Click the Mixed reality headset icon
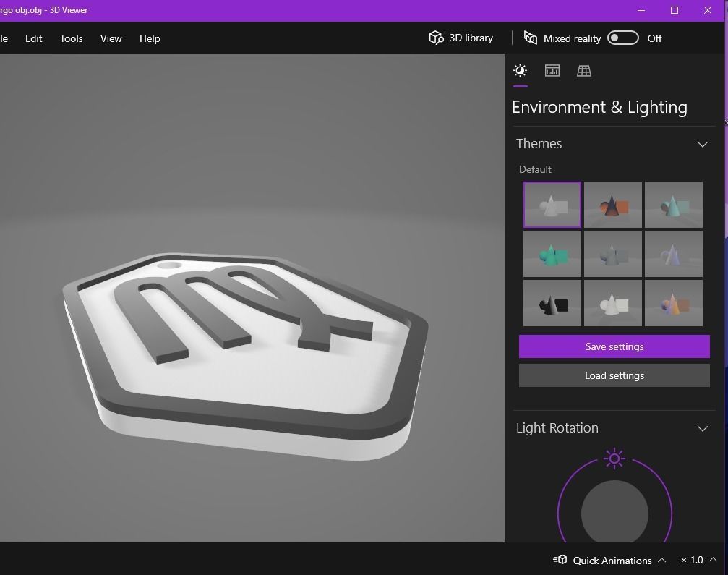Image resolution: width=728 pixels, height=575 pixels. 530,38
